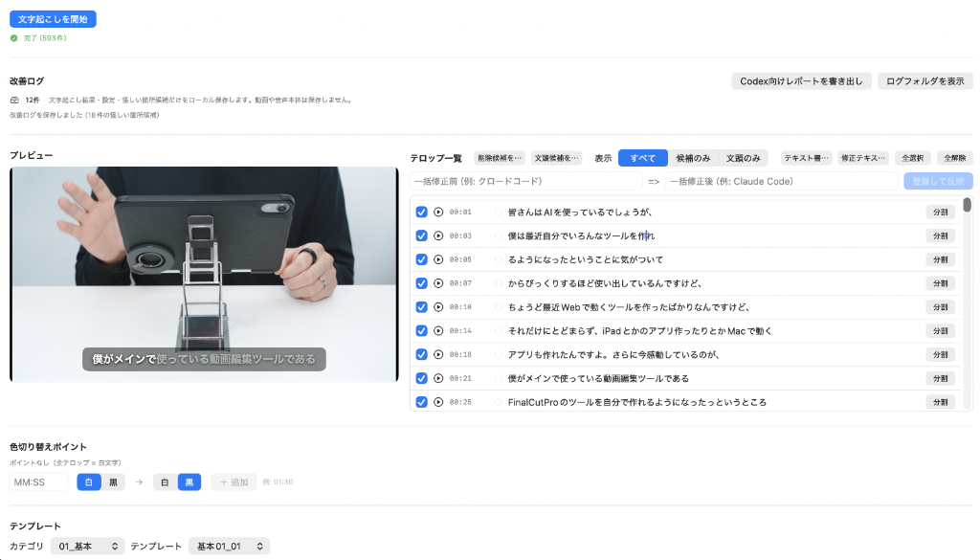Split the 00:07 telop with 分割

940,283
